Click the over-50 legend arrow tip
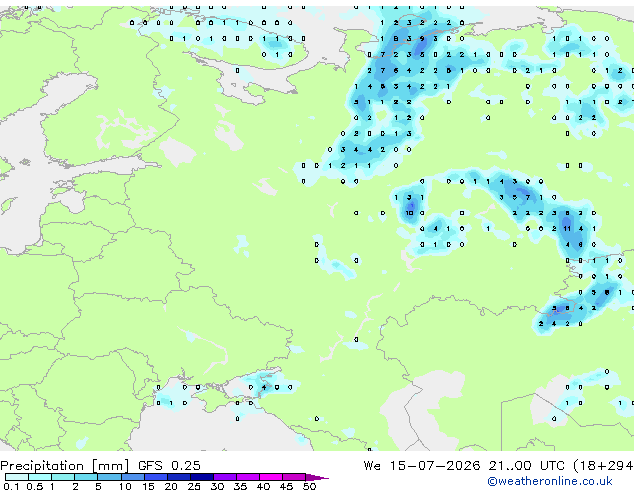Screen dimensions: 634x490 317,477
